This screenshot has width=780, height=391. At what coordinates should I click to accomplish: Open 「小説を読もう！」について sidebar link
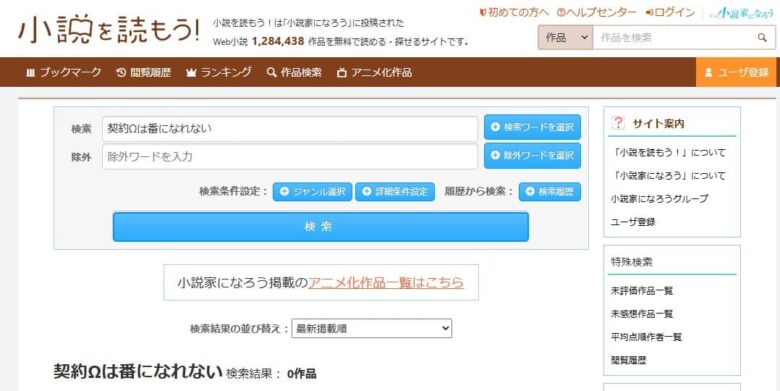coord(668,153)
